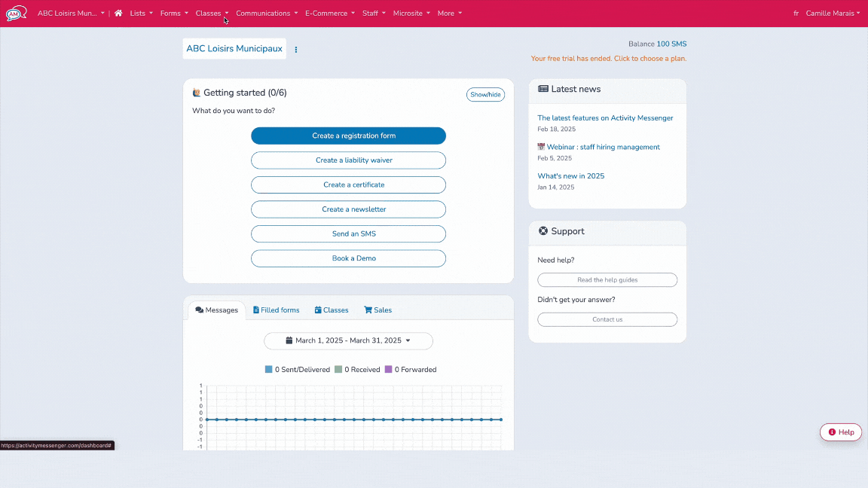
Task: Click the three-dot menu next to ABC Loisirs Municipaux
Action: pyautogui.click(x=295, y=49)
